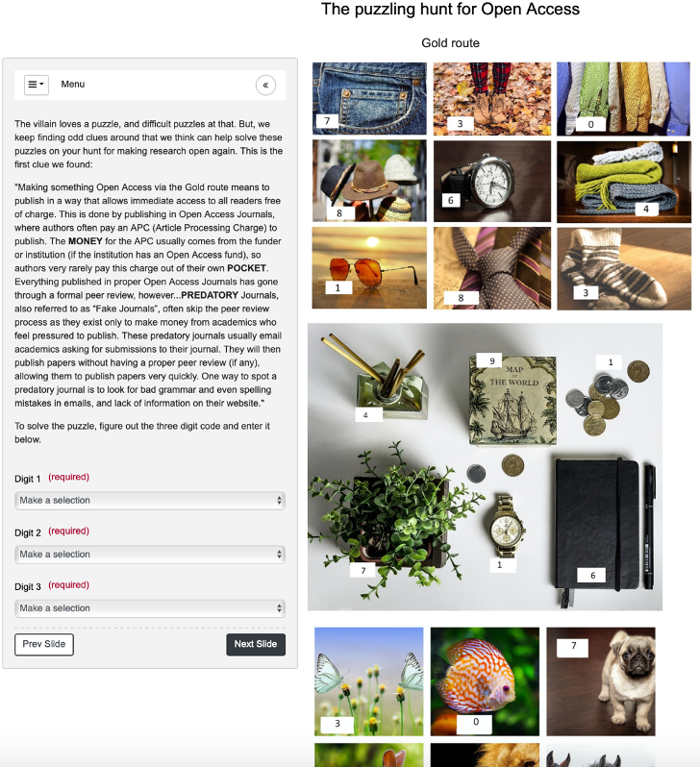Click the Map of the World box

[x=513, y=401]
